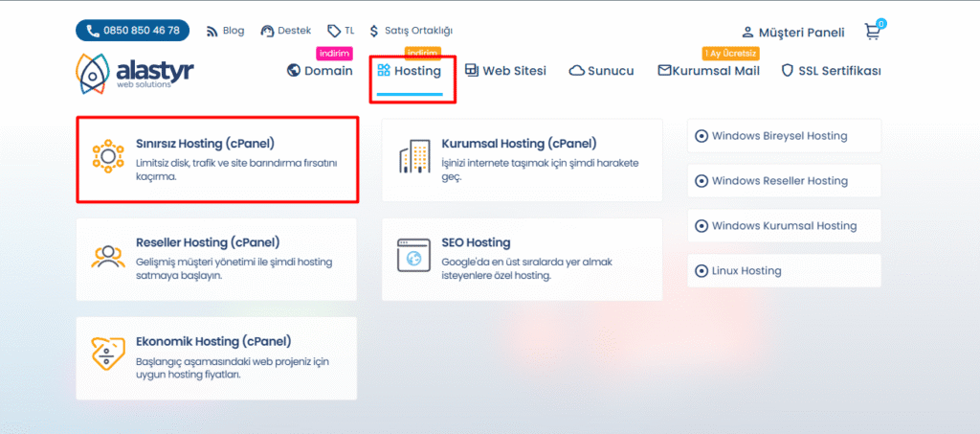
Task: Open the Destek support link
Action: (295, 31)
